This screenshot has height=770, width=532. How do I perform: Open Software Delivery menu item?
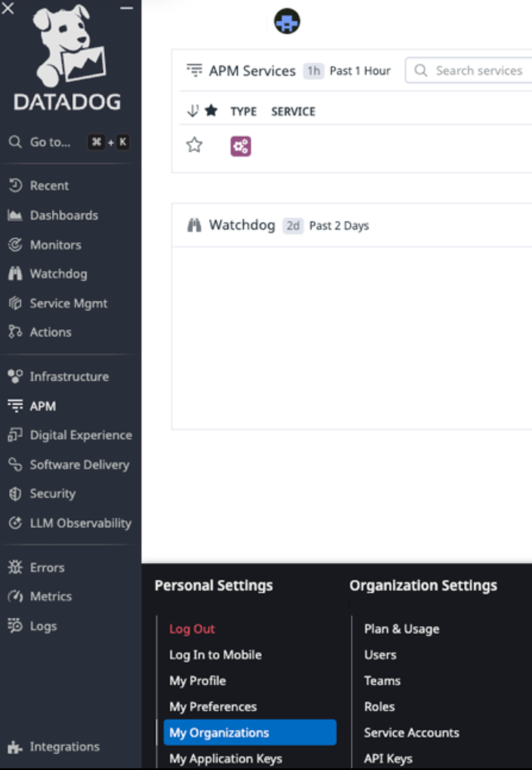click(x=79, y=465)
